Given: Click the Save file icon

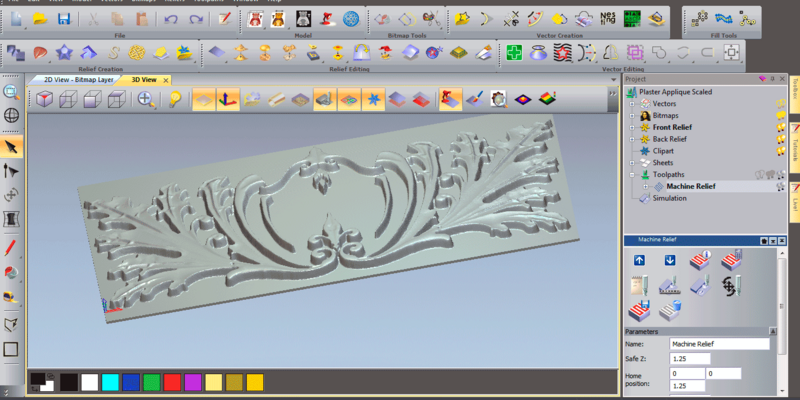Looking at the screenshot, I should [65, 19].
